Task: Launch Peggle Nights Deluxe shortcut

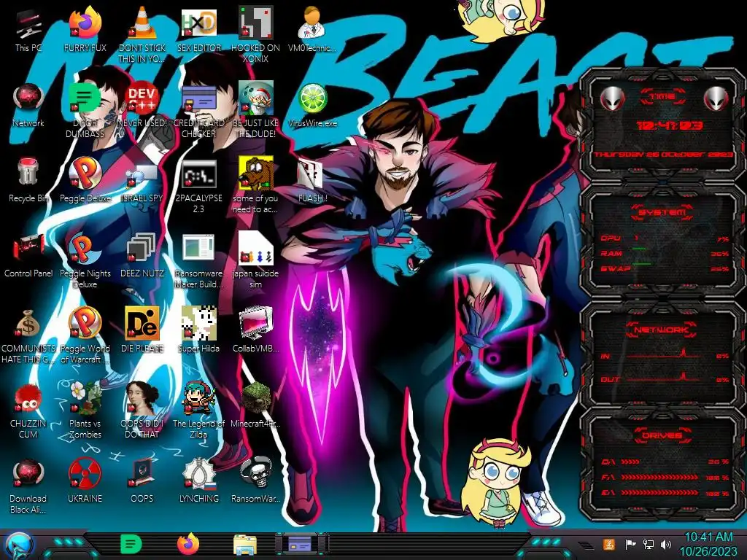Action: point(85,261)
